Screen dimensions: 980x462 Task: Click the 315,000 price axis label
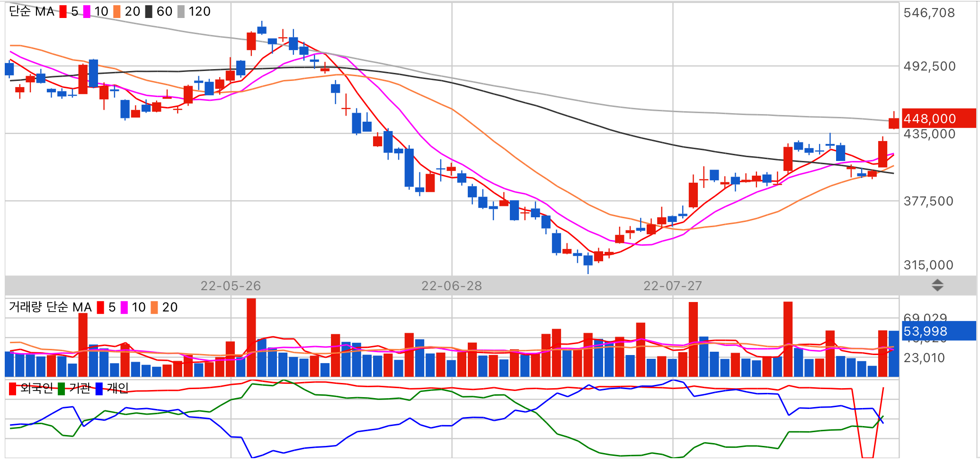[928, 265]
